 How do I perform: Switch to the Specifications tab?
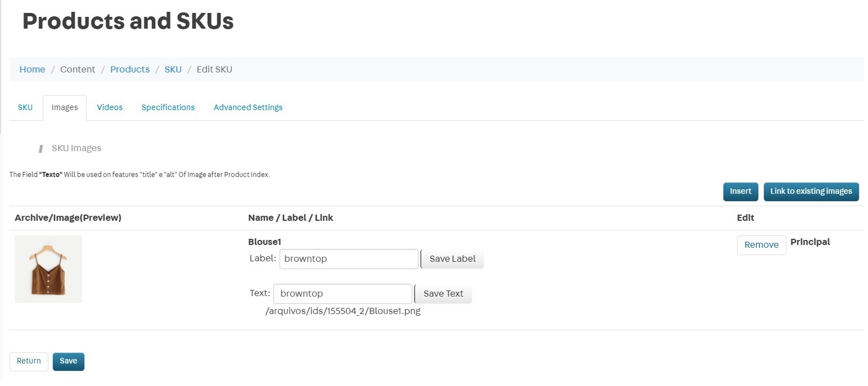pos(168,107)
